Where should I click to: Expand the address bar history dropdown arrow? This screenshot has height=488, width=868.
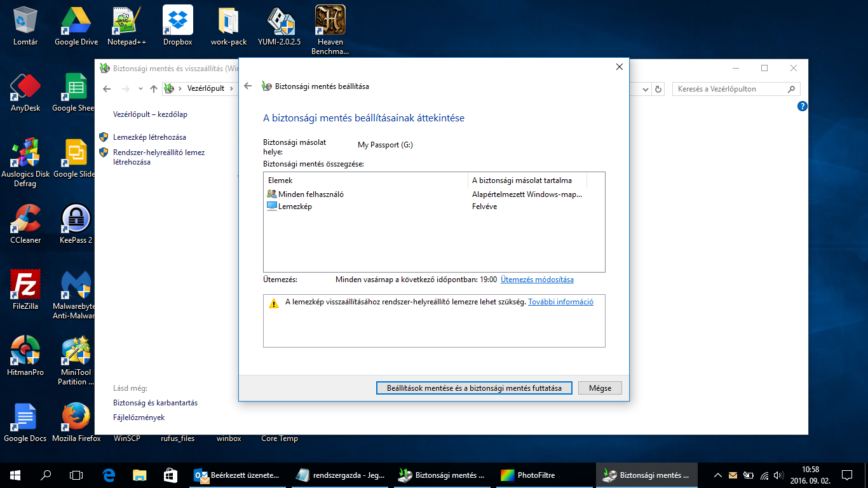[x=646, y=89]
